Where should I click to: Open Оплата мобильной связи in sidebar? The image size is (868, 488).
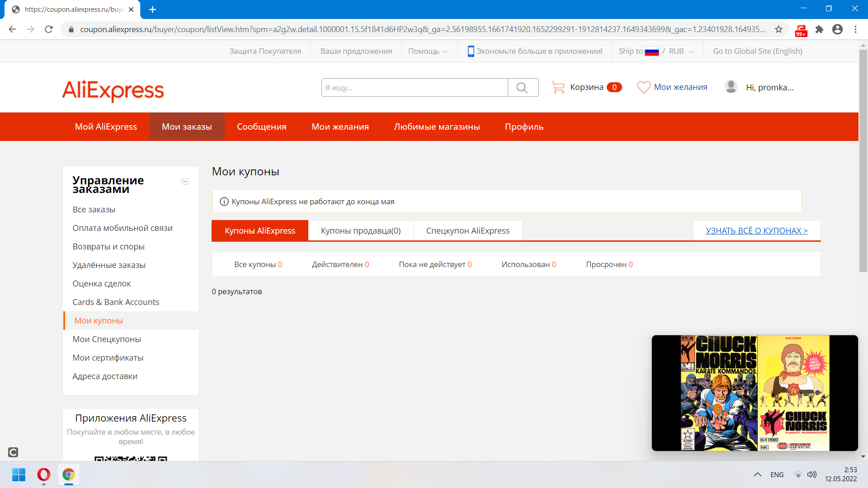click(x=123, y=228)
